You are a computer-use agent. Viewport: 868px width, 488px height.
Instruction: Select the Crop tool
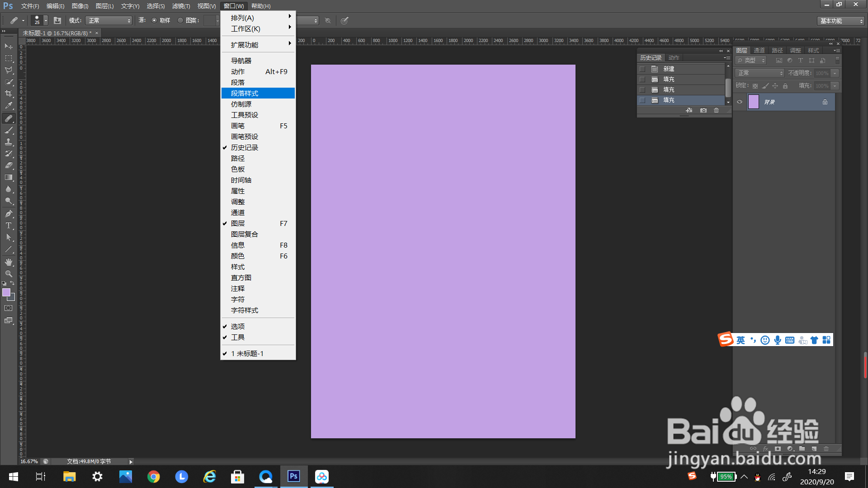tap(9, 94)
